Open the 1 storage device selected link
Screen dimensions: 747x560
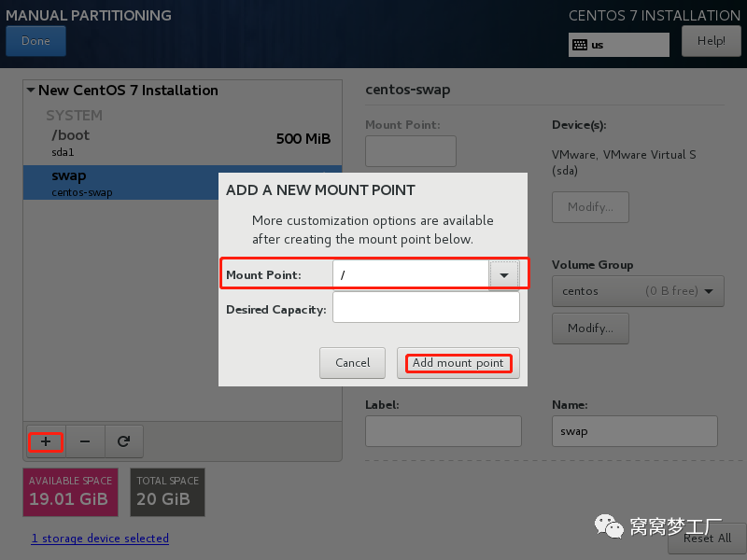tap(100, 539)
